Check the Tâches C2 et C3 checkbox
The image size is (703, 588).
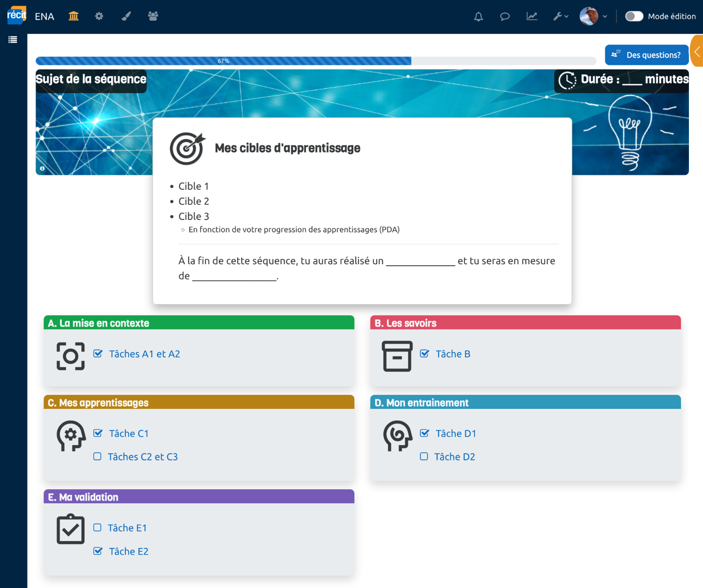97,456
